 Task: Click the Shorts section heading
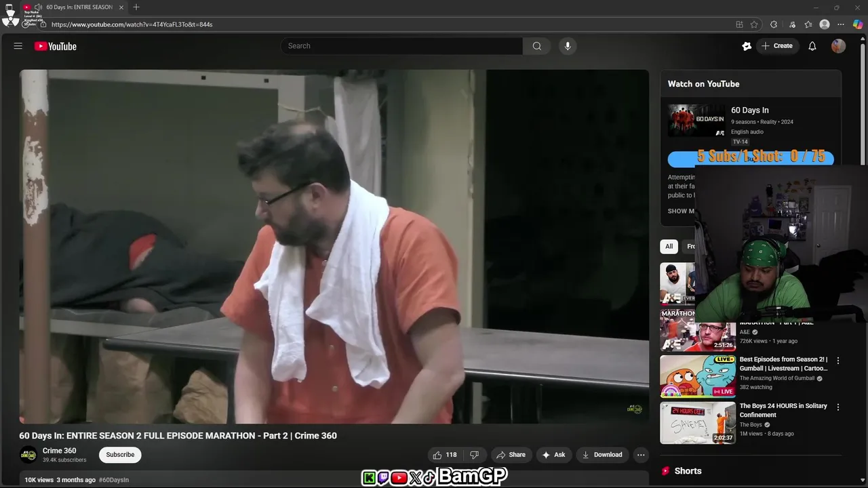688,471
